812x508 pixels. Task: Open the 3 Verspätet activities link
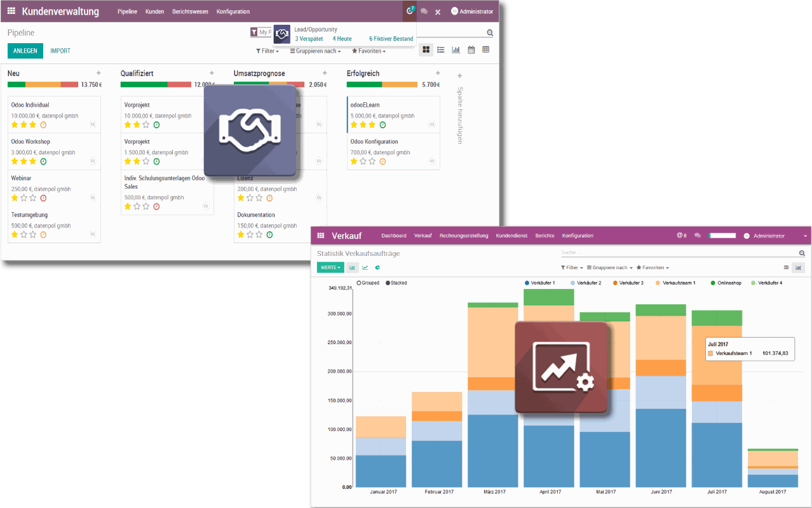(309, 39)
